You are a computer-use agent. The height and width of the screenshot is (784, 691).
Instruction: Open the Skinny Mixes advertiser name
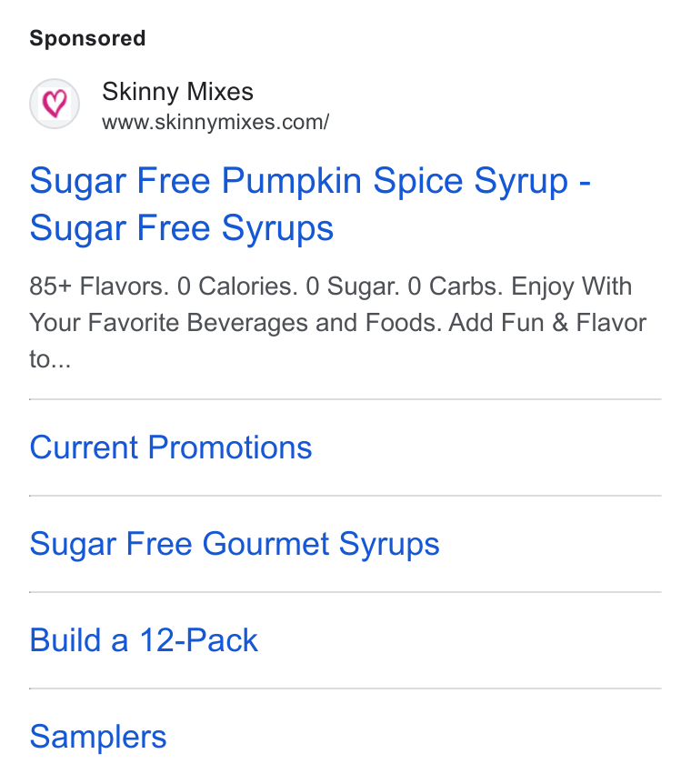pyautogui.click(x=177, y=92)
